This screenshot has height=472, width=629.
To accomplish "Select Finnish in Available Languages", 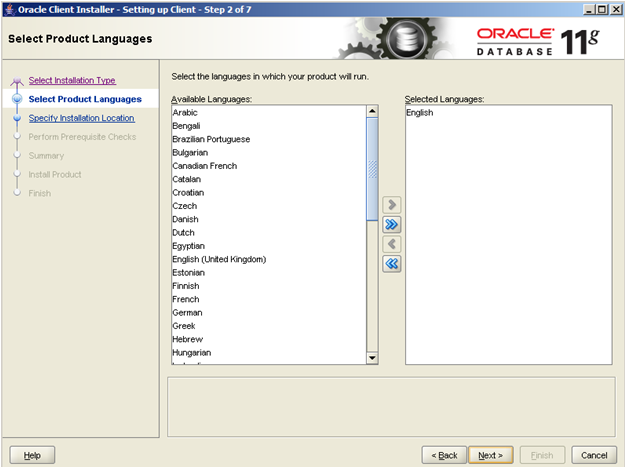I will tap(269, 286).
